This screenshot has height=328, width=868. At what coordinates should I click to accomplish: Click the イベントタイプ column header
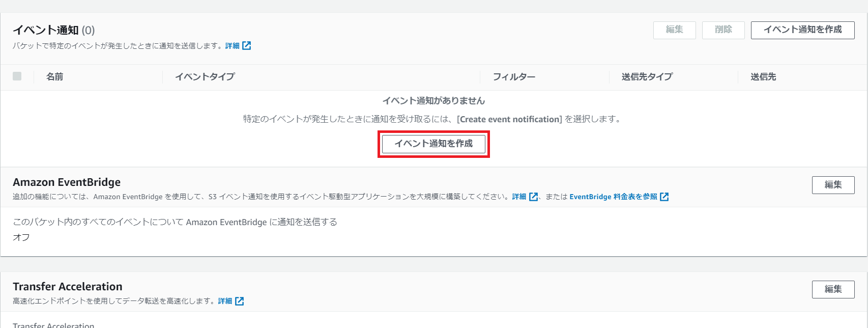point(205,77)
